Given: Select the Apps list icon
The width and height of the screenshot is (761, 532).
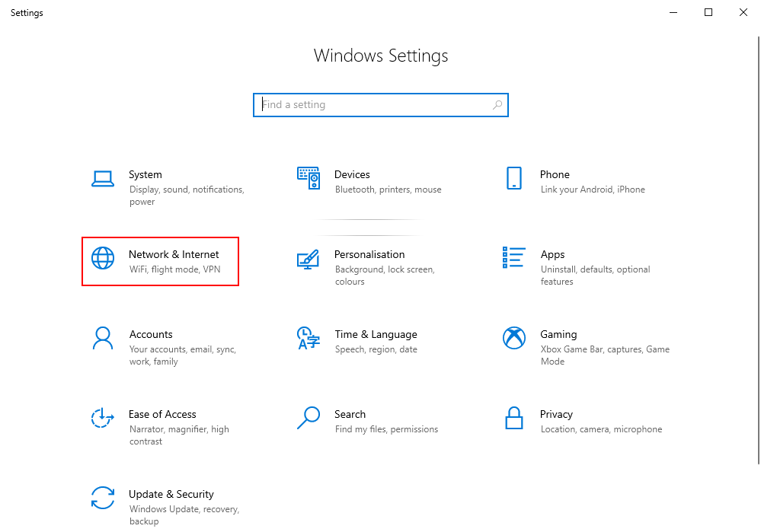Looking at the screenshot, I should pyautogui.click(x=514, y=258).
